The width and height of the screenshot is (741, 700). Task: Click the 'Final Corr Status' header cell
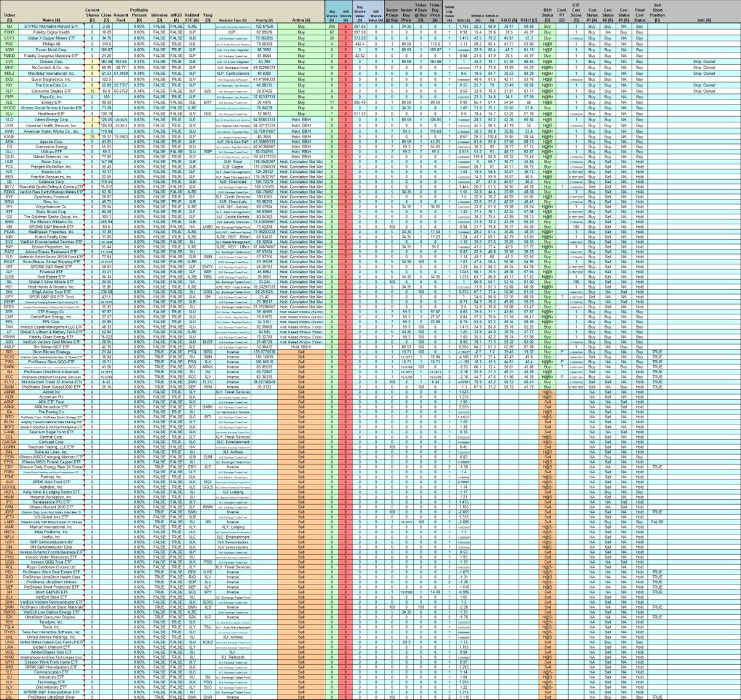coord(640,13)
